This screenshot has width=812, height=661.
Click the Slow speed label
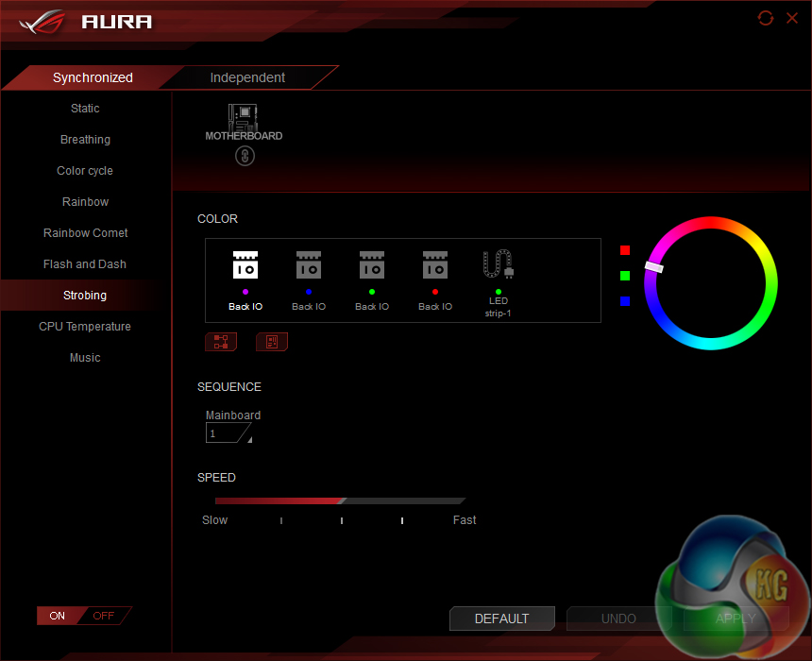(x=215, y=520)
